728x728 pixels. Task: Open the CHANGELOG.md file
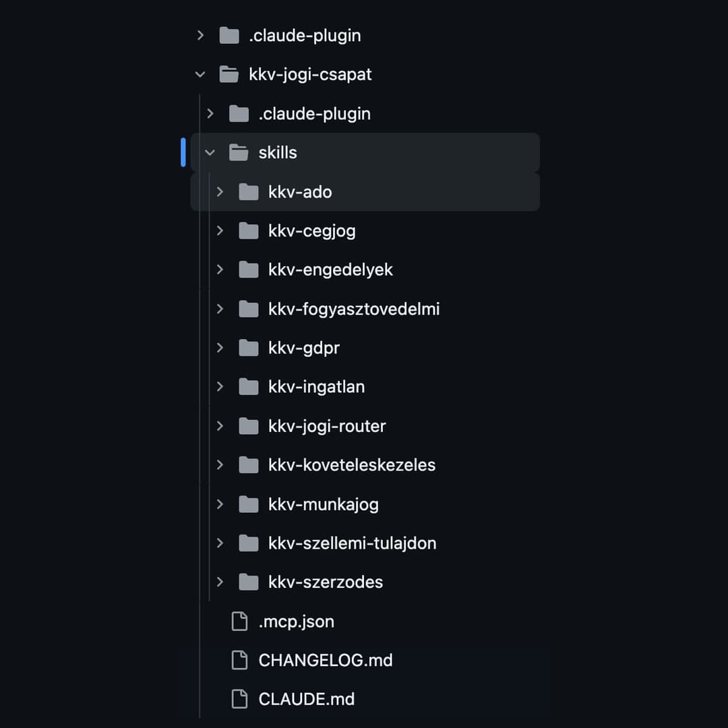click(x=326, y=661)
